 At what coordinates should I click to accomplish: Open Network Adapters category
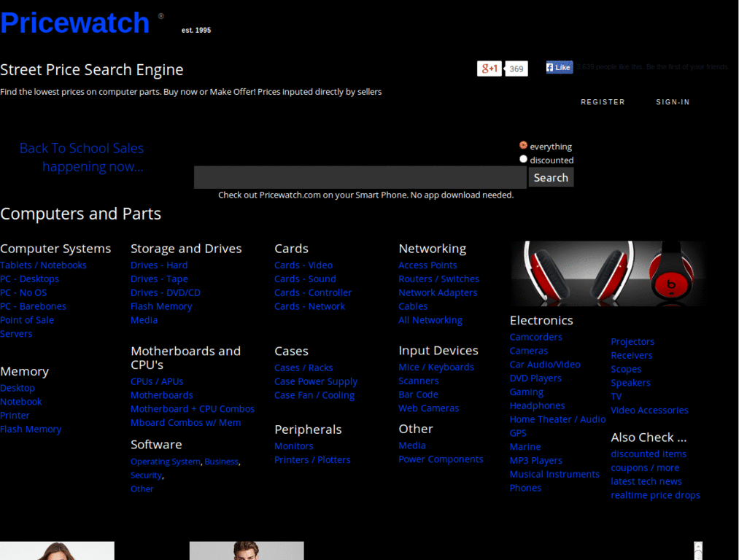pos(438,293)
